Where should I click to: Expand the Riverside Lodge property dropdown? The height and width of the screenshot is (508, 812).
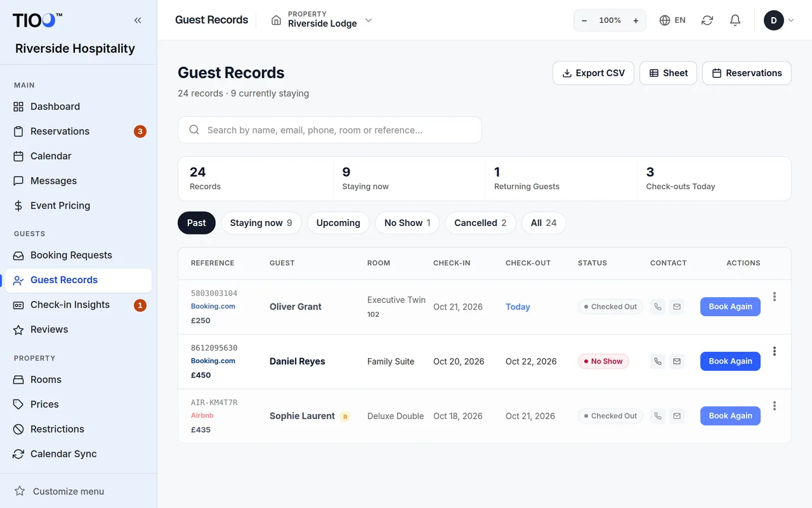[x=321, y=20]
